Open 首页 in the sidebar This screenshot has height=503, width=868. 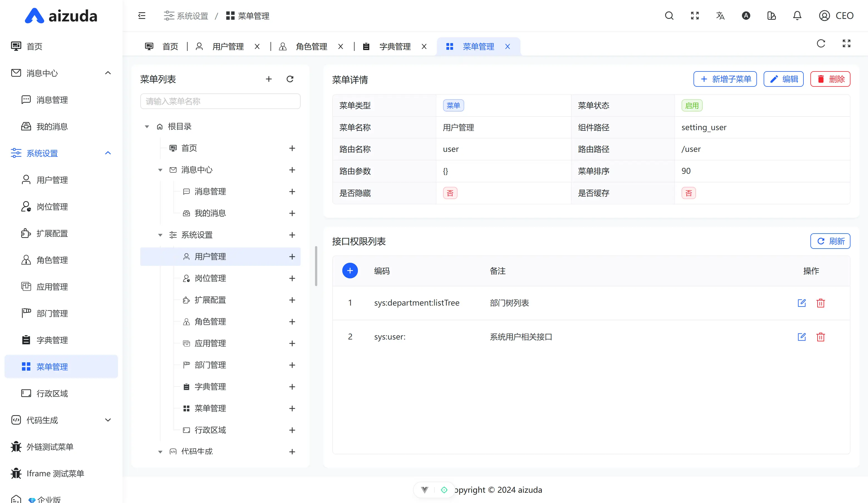[61, 46]
